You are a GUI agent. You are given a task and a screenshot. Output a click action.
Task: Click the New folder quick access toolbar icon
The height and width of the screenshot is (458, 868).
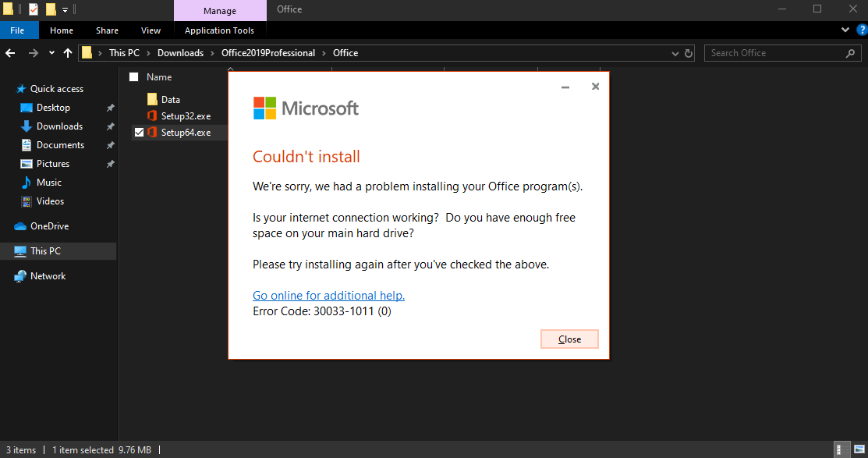(51, 9)
